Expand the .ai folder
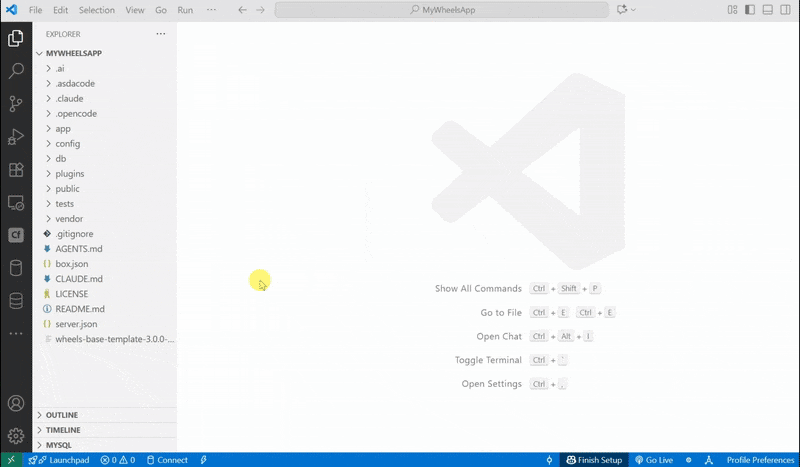This screenshot has width=800, height=467. click(x=105, y=68)
